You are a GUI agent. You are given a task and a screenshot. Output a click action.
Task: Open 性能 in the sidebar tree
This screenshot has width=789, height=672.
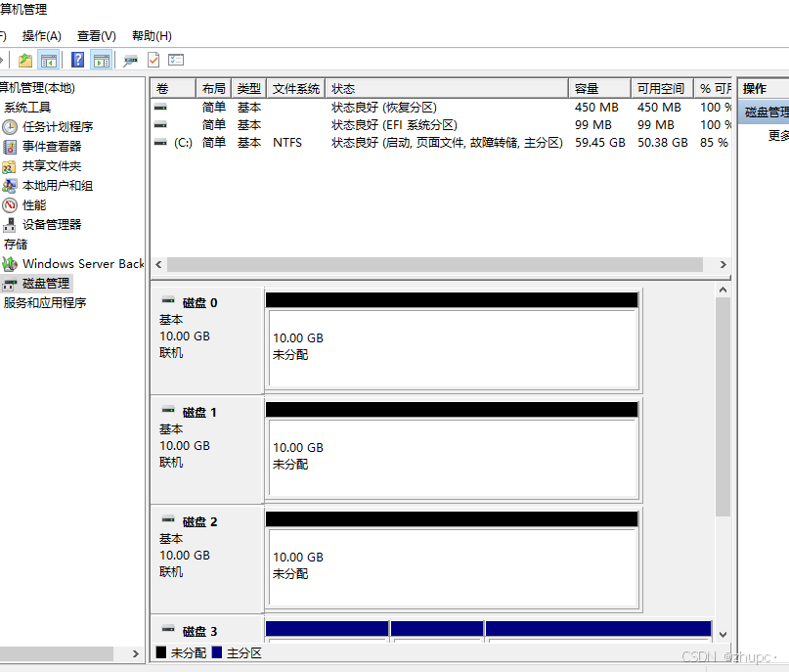point(34,205)
